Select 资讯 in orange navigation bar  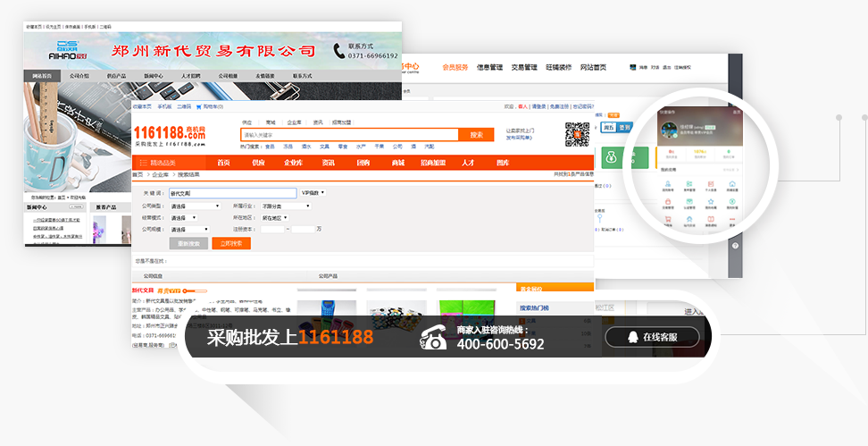(329, 163)
